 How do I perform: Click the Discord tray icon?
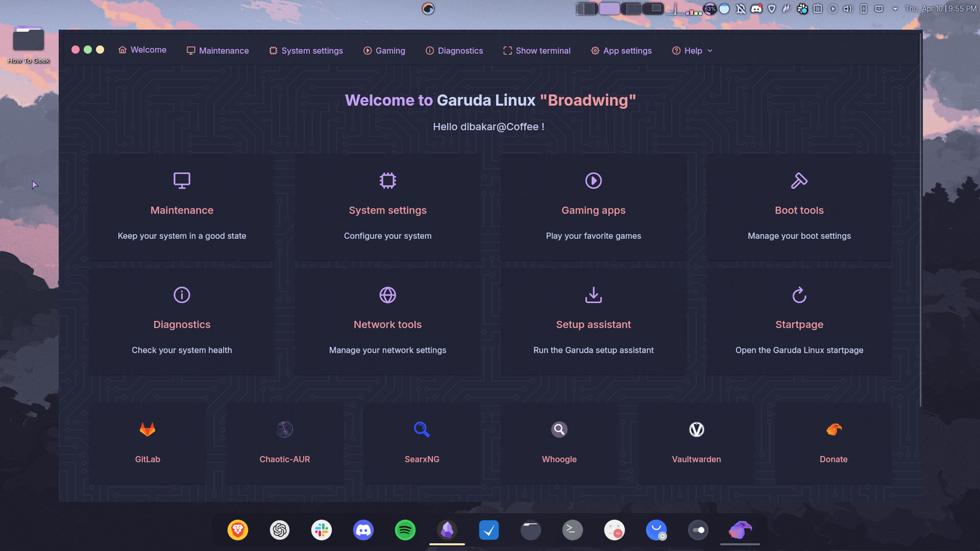click(x=756, y=8)
